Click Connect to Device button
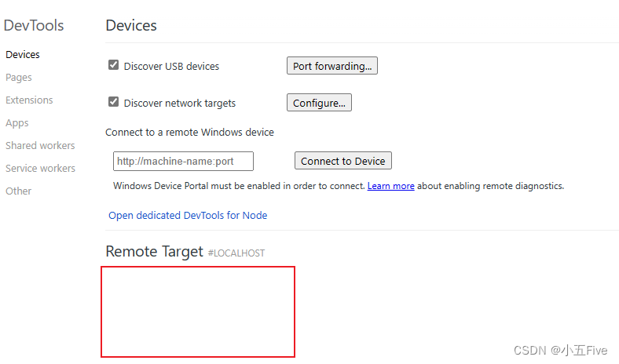This screenshot has height=364, width=619. 343,161
